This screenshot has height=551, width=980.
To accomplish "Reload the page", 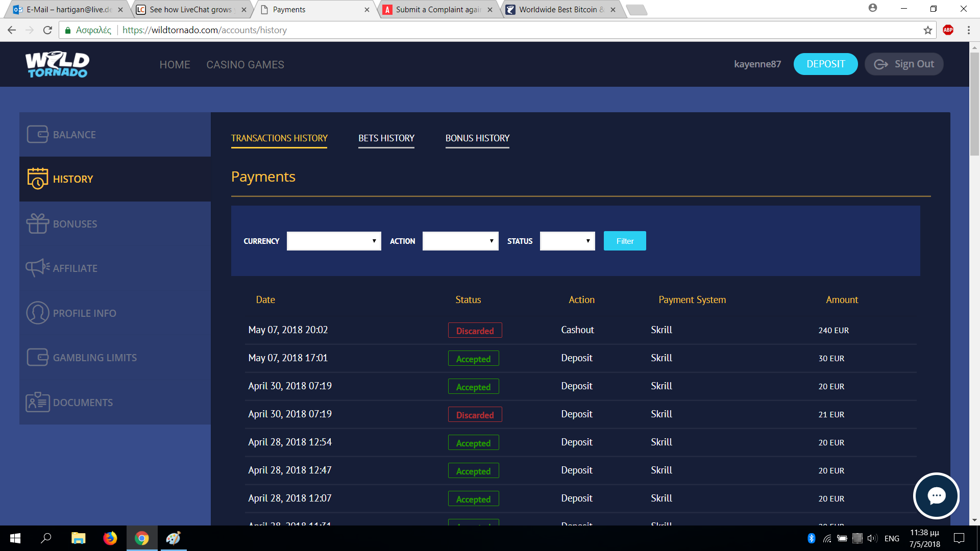I will 47,30.
